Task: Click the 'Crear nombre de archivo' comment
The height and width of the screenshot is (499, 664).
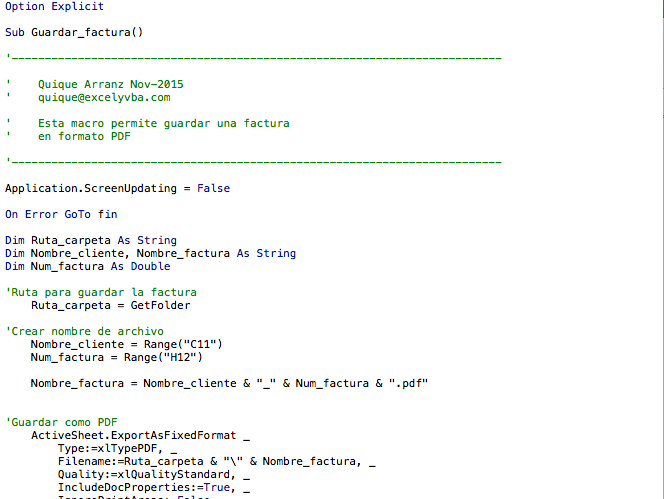Action: [84, 331]
